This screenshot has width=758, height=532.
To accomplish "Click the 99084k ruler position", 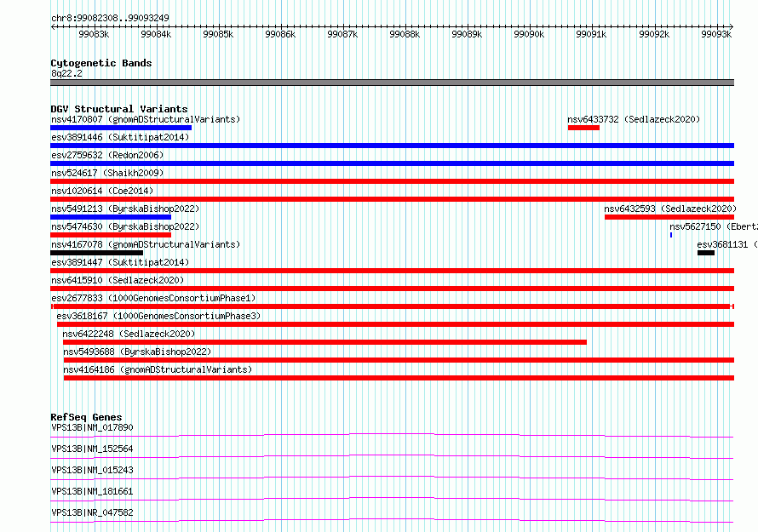I will pos(156,34).
